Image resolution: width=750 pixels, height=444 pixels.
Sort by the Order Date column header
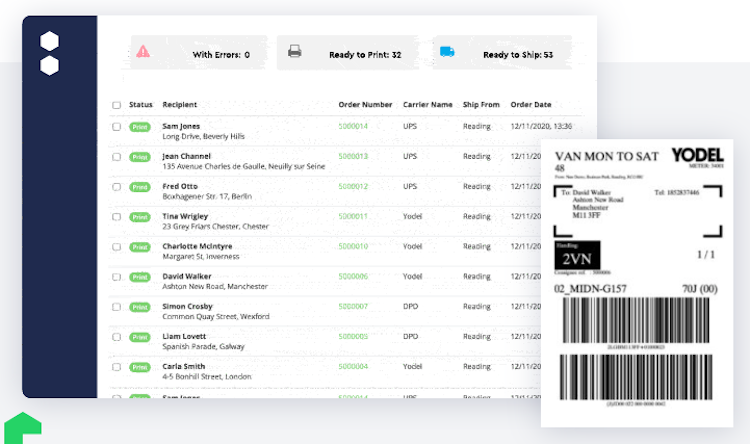[x=531, y=104]
